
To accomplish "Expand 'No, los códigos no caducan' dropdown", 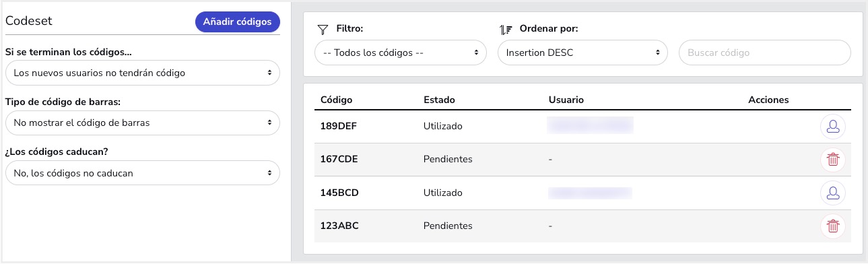I will pyautogui.click(x=142, y=173).
